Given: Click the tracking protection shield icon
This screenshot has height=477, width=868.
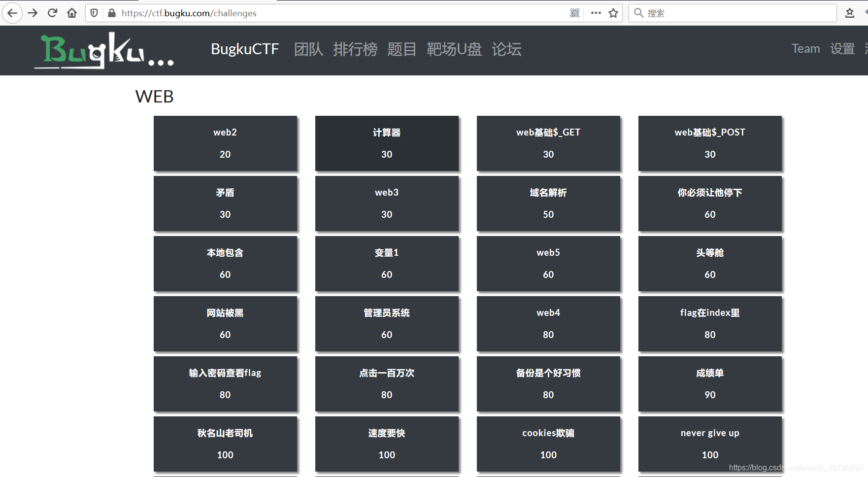Looking at the screenshot, I should click(94, 13).
